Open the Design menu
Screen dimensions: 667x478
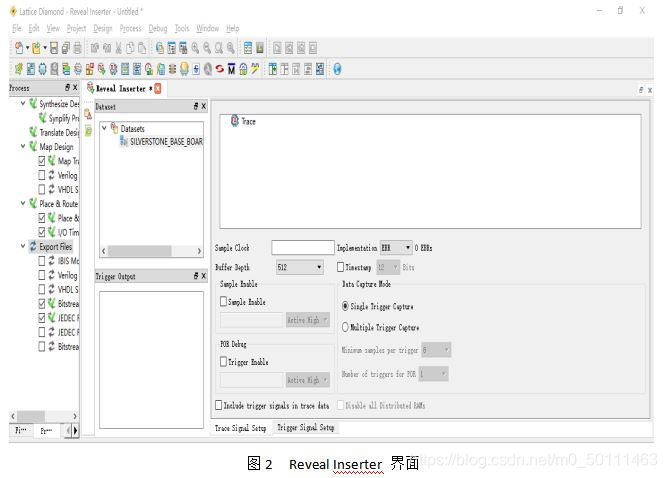[103, 28]
